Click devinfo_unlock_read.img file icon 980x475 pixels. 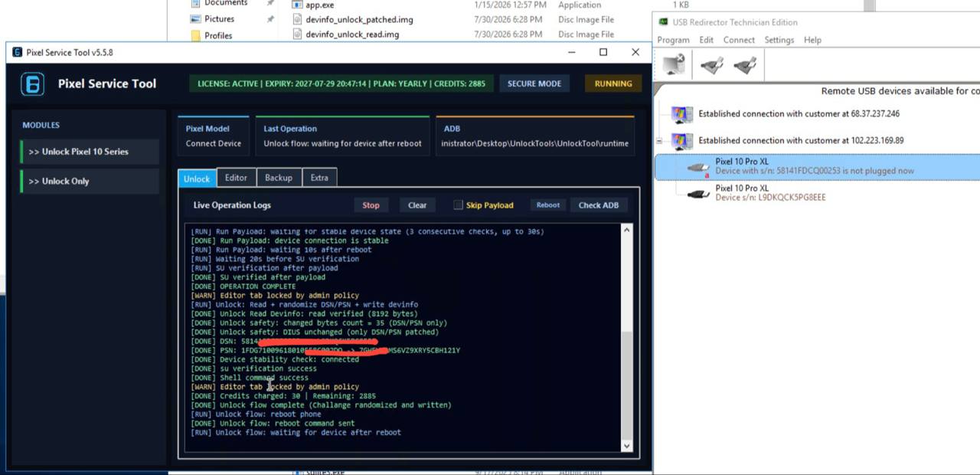pyautogui.click(x=298, y=34)
